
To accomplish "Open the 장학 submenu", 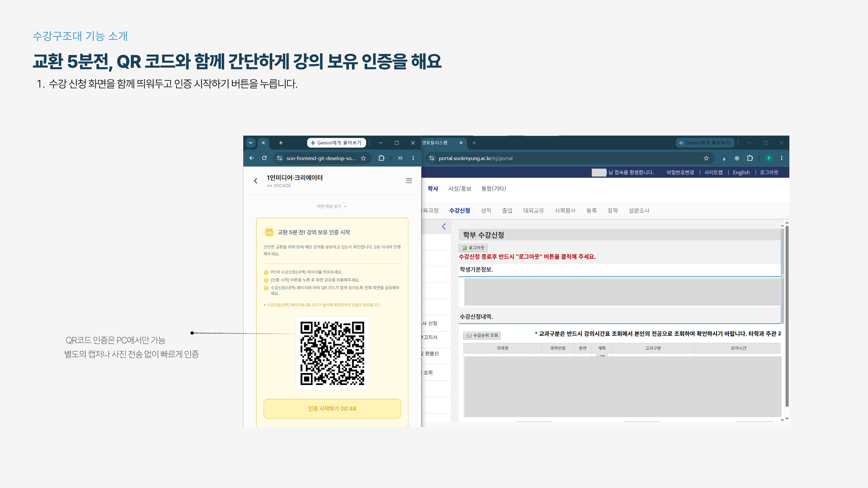I will (x=613, y=210).
